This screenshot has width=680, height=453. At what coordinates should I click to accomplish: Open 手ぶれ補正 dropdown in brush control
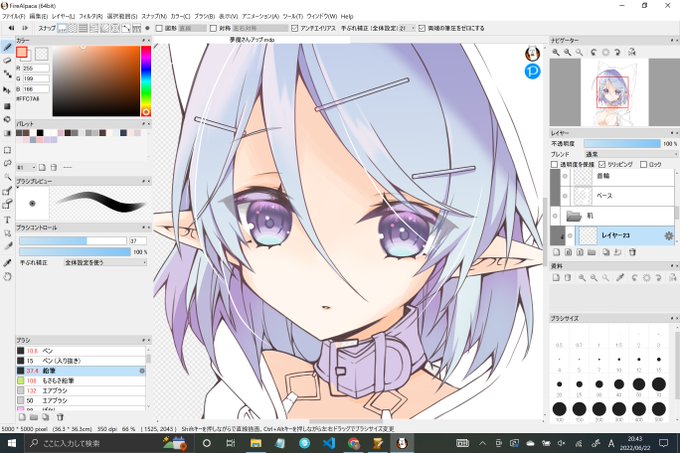coord(105,263)
